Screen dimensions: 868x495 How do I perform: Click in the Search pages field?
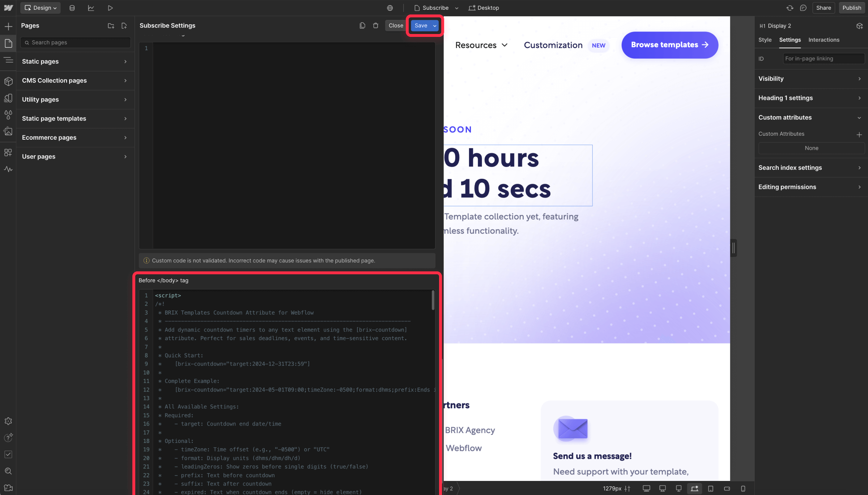click(x=76, y=42)
